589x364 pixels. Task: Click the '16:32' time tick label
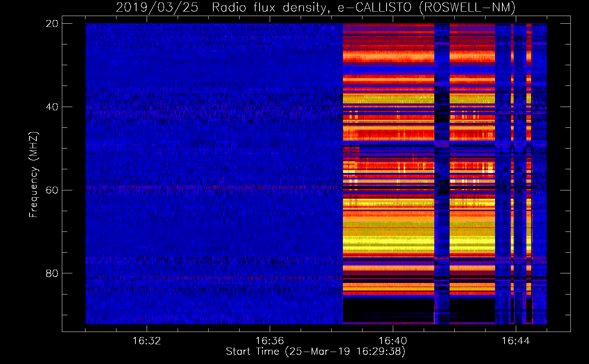[x=147, y=341]
